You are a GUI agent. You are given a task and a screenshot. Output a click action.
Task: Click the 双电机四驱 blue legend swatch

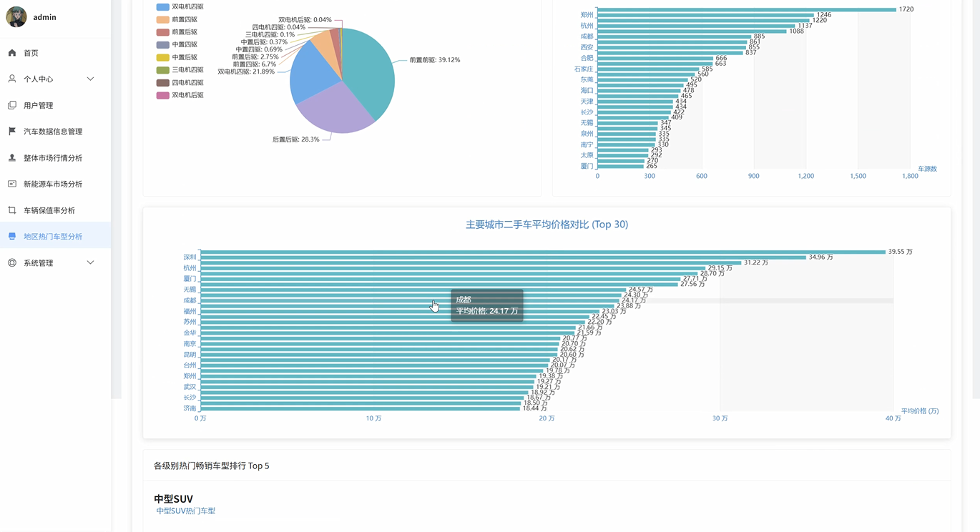click(x=163, y=7)
